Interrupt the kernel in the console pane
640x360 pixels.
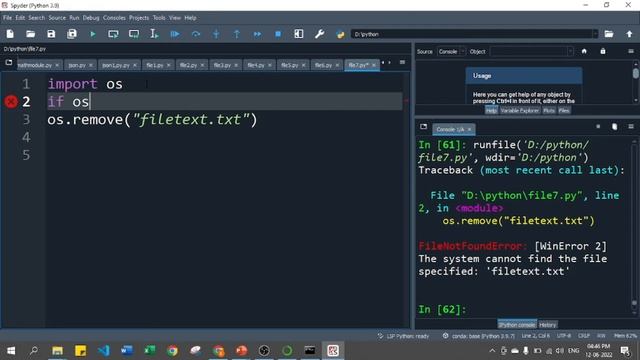[x=598, y=127]
